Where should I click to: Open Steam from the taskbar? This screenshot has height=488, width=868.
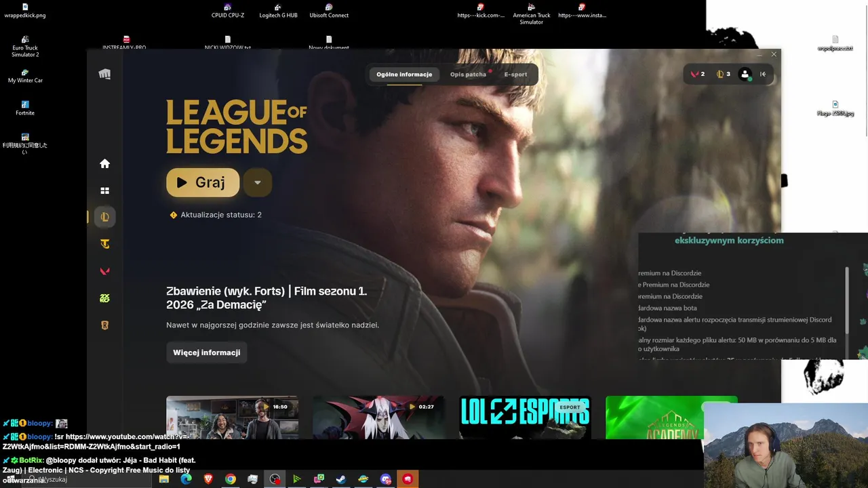pyautogui.click(x=341, y=479)
